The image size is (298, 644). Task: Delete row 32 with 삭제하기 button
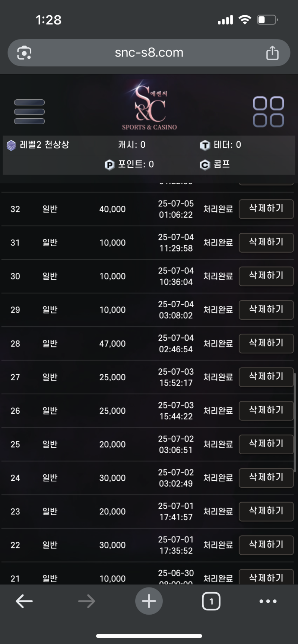click(x=266, y=209)
